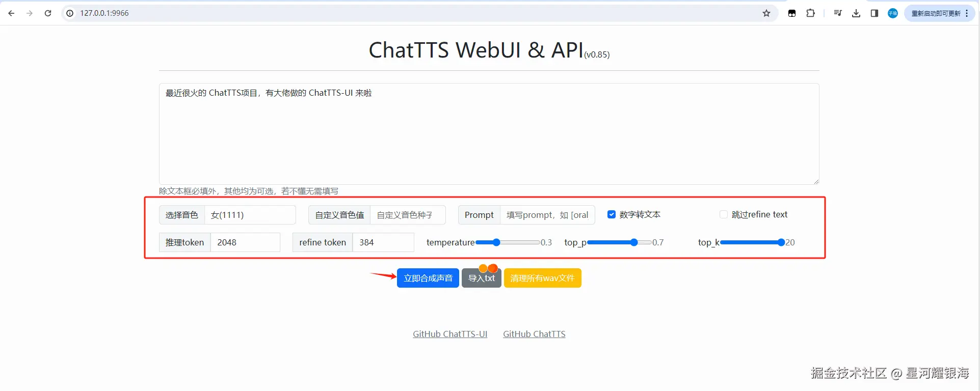Click the ChatTTS WebUI & API heading
The image size is (980, 391).
[x=476, y=50]
